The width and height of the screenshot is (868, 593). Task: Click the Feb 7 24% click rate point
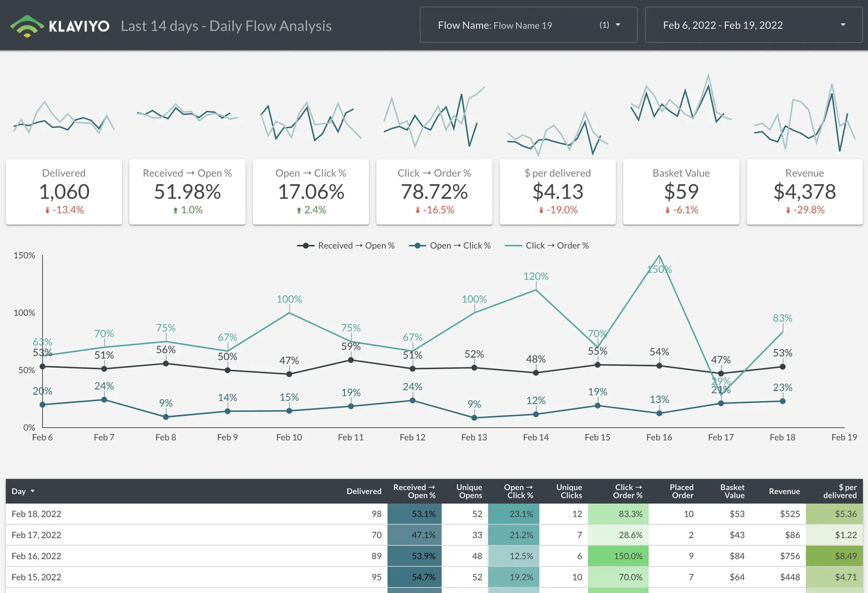(104, 400)
